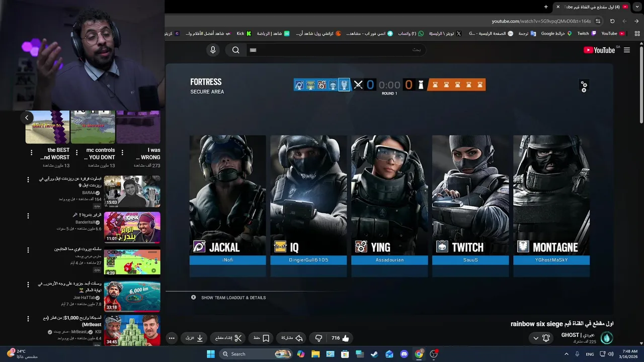Open BARAA video thumbnail 15:03

pos(132,191)
